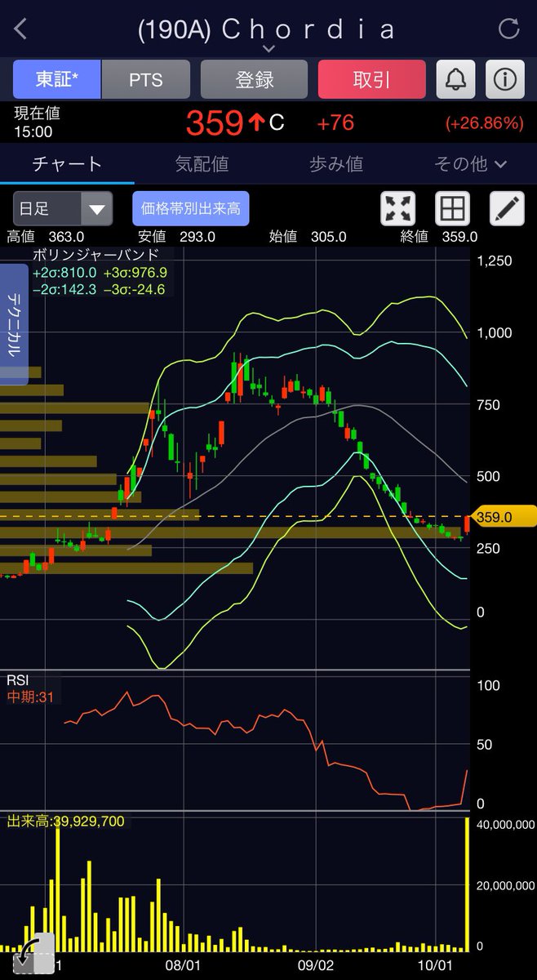Image resolution: width=537 pixels, height=980 pixels.
Task: Tap the -2σ:142.3 band value
Action: click(64, 289)
